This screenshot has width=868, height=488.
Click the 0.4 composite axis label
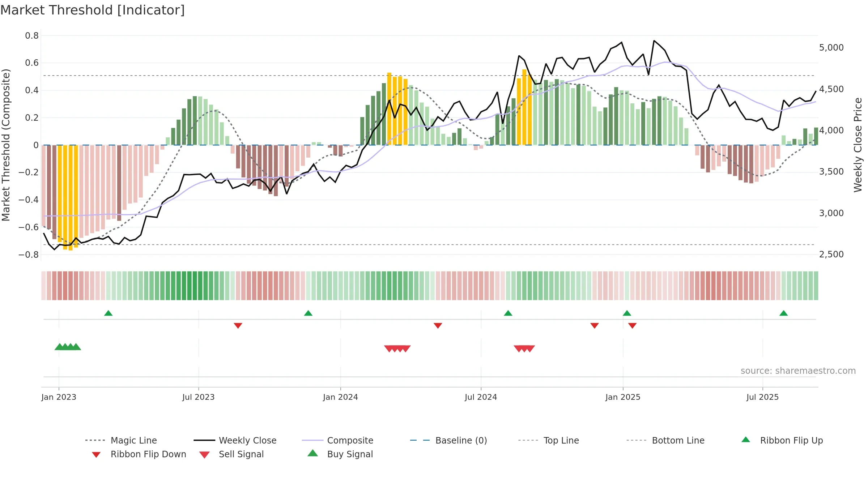(32, 90)
